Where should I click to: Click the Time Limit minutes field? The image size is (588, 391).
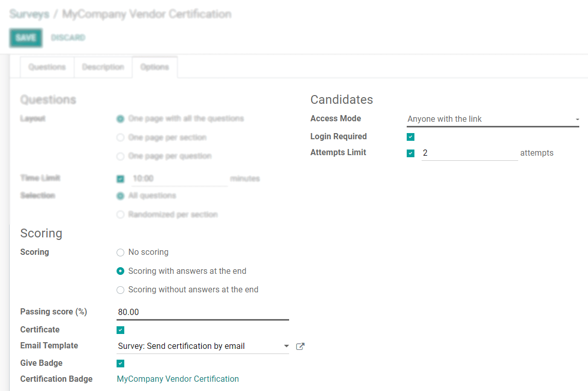pyautogui.click(x=179, y=179)
